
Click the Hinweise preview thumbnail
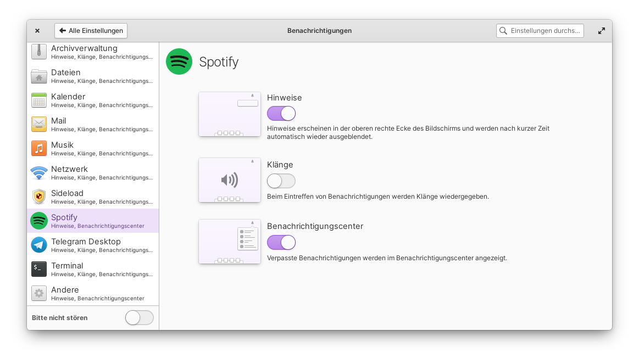click(229, 114)
